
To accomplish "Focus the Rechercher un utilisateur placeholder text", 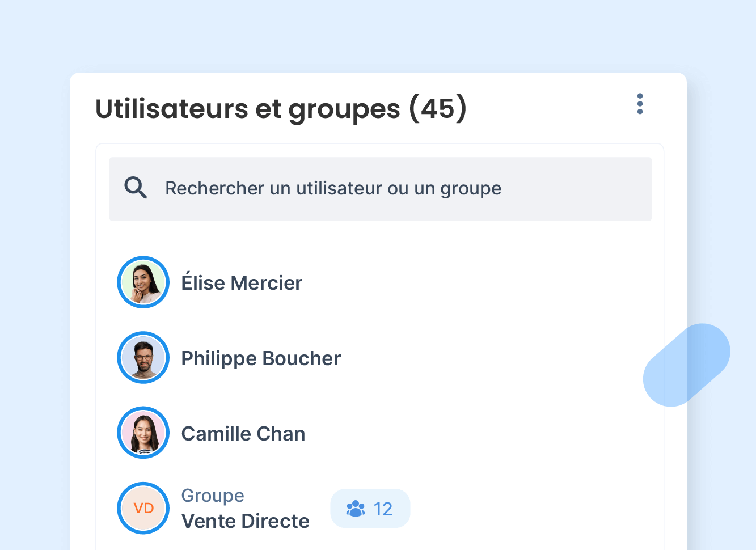I will [333, 188].
